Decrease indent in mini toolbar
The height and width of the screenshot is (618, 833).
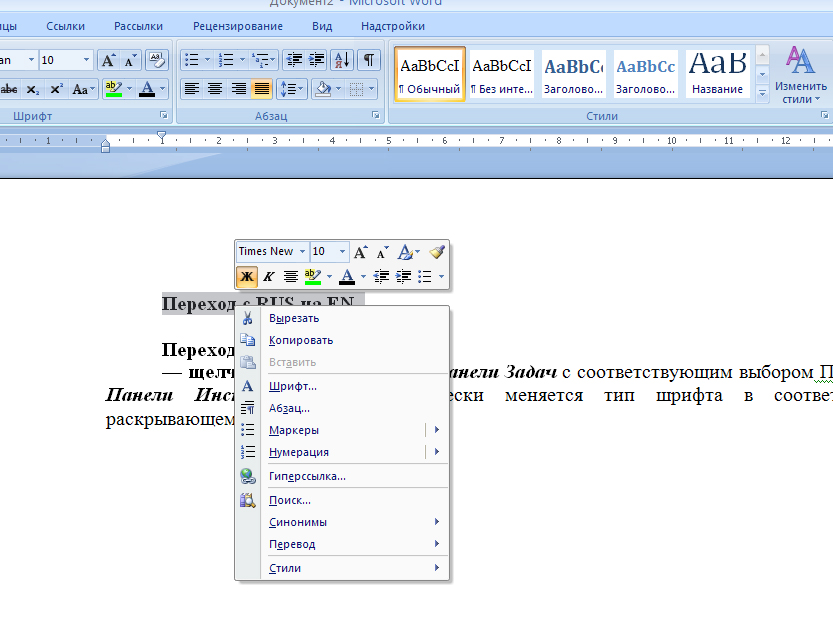click(x=381, y=276)
